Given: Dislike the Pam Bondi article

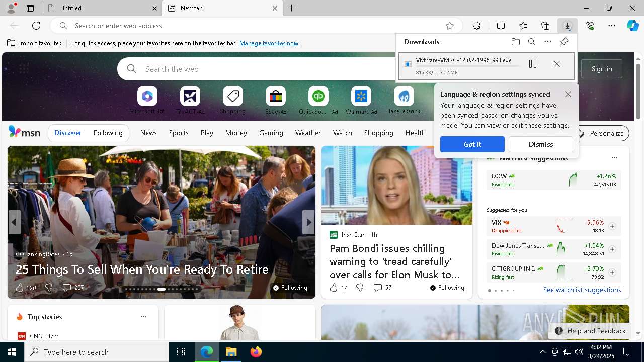Looking at the screenshot, I should (360, 288).
